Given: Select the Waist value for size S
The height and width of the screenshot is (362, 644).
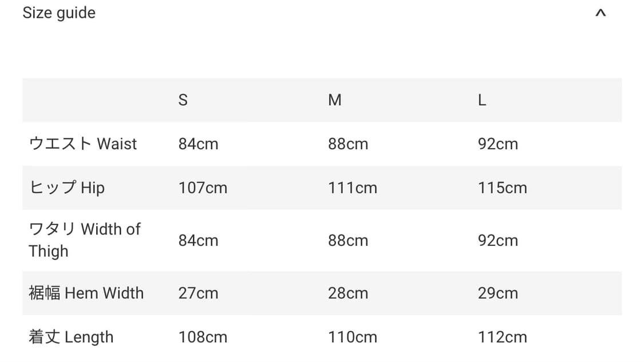Looking at the screenshot, I should click(198, 144).
